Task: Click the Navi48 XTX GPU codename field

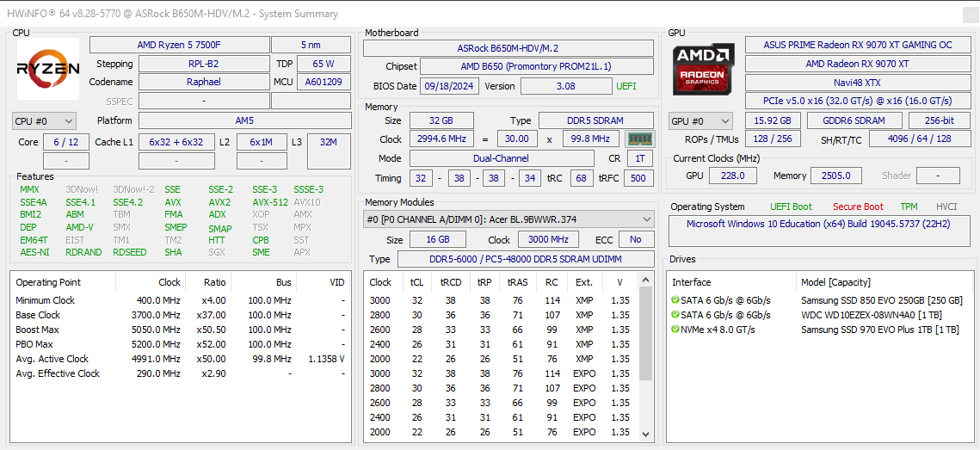Action: click(858, 83)
